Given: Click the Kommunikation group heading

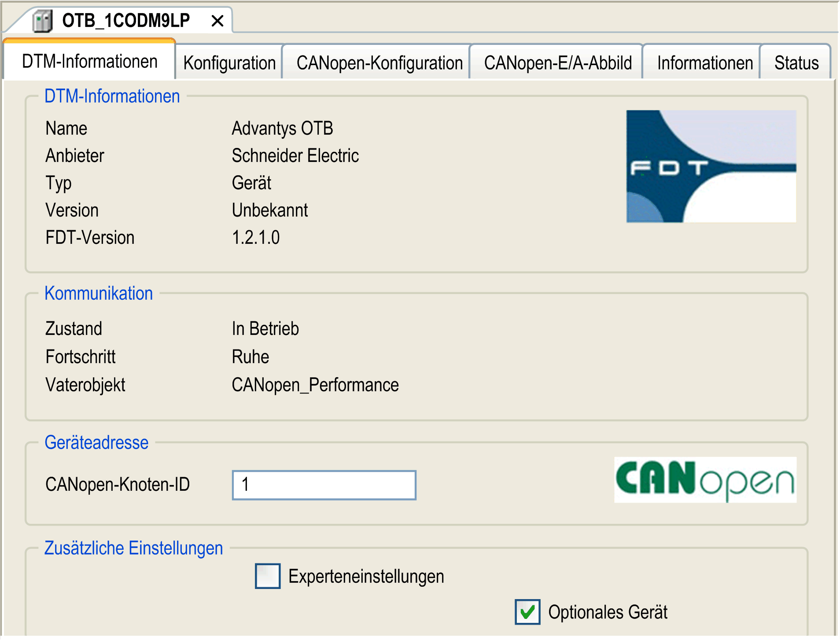Looking at the screenshot, I should (x=99, y=293).
